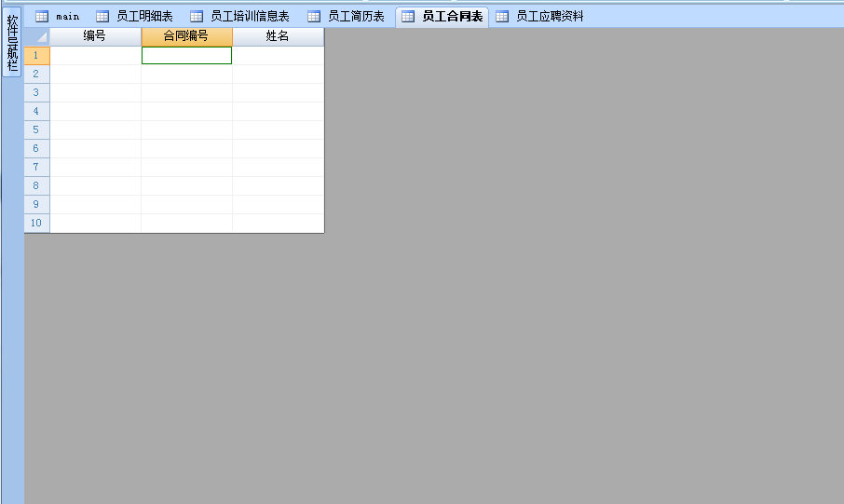Click the 合同编号 cell in row 3

tap(186, 92)
